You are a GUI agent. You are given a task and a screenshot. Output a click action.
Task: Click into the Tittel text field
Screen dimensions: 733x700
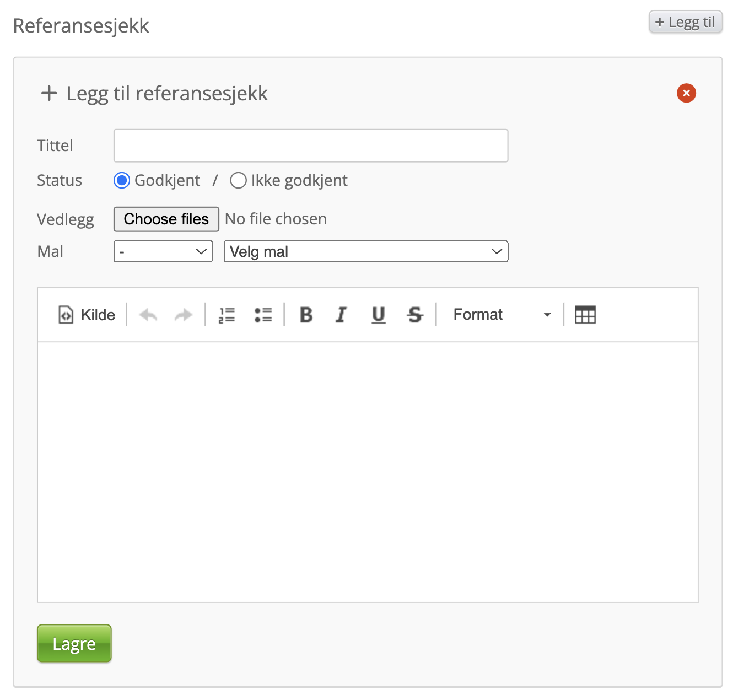(311, 146)
